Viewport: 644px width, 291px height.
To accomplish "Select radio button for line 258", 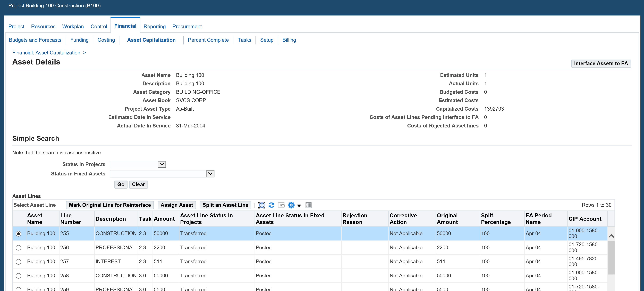I will (x=19, y=276).
